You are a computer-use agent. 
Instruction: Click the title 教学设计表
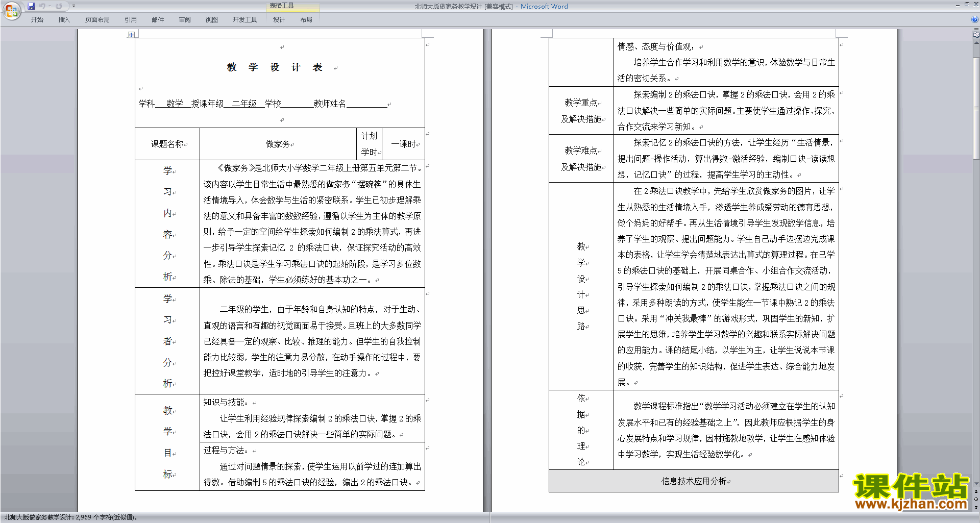point(275,67)
